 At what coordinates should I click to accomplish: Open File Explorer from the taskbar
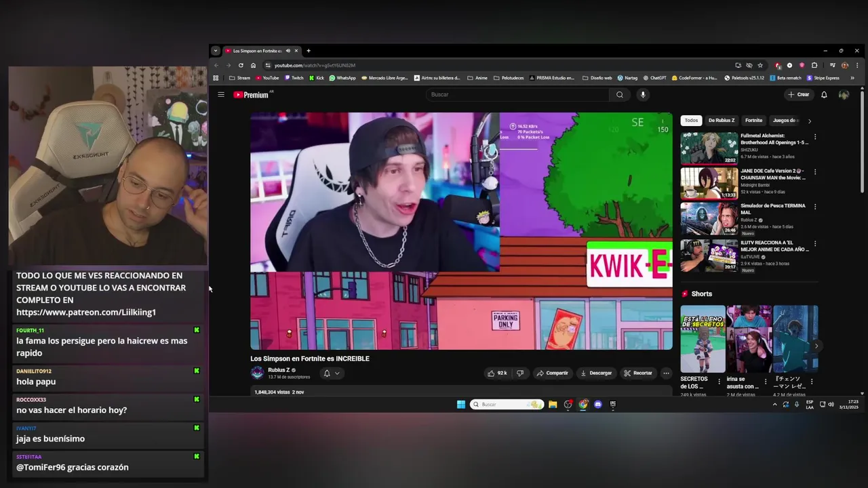[x=553, y=405]
